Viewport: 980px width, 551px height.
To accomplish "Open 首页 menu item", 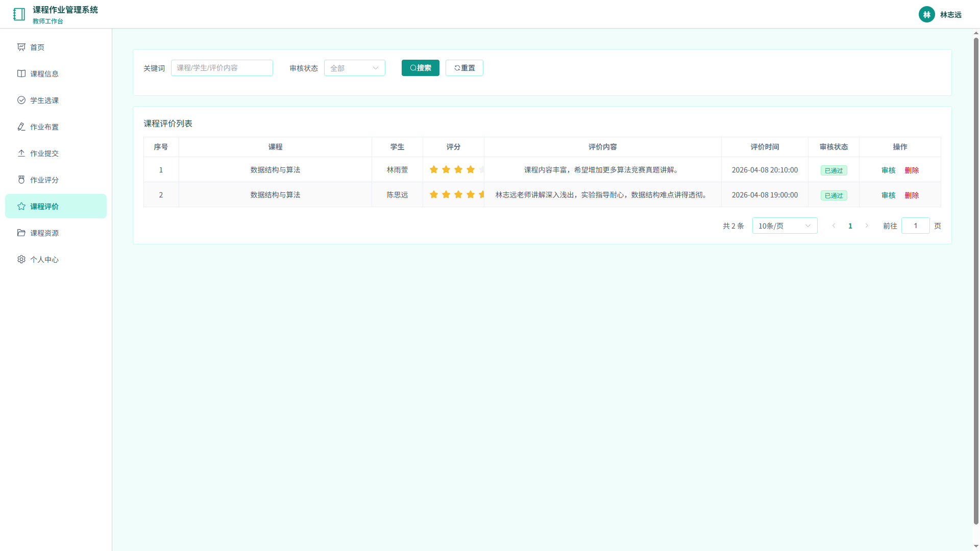I will tap(56, 47).
